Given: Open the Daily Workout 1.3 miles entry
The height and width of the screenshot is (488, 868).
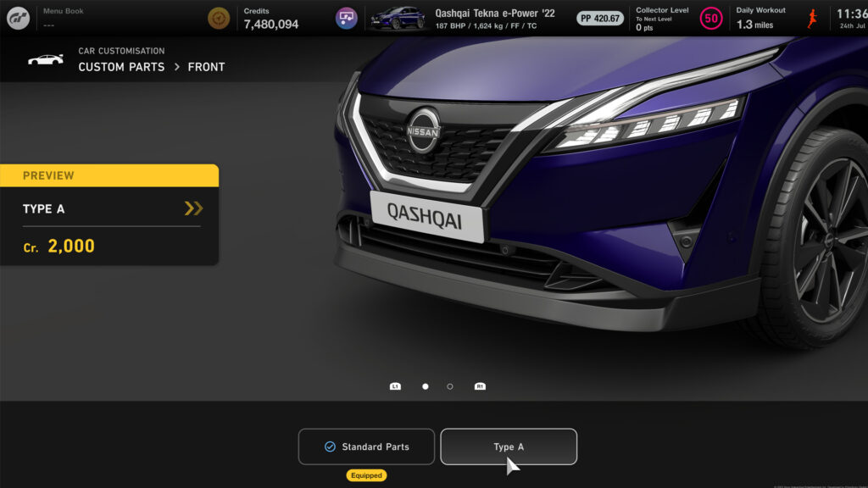Looking at the screenshot, I should (760, 19).
